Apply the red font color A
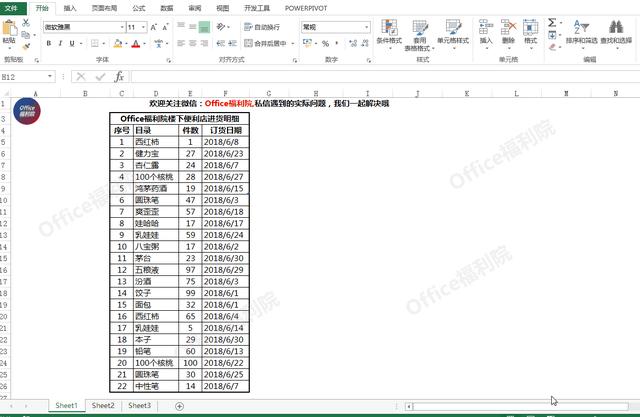The width and height of the screenshot is (640, 417). coord(136,43)
